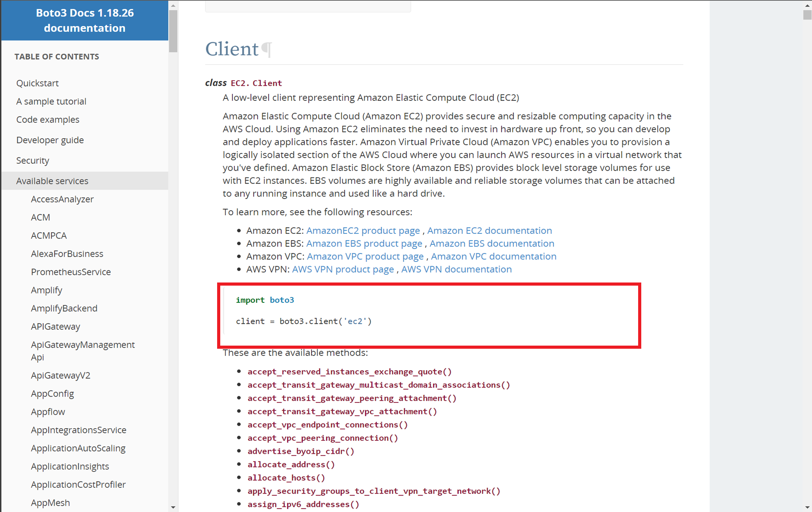Click sidebar scrollbar down arrow

(173, 507)
